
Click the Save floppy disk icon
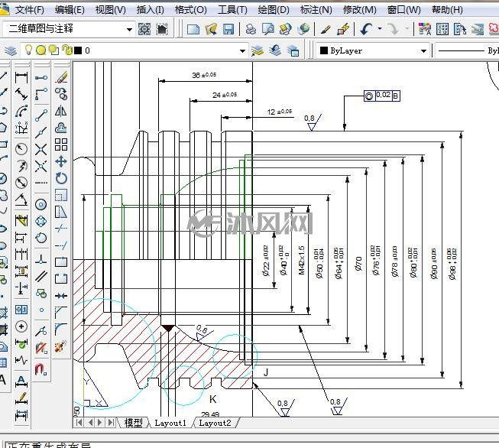(228, 29)
